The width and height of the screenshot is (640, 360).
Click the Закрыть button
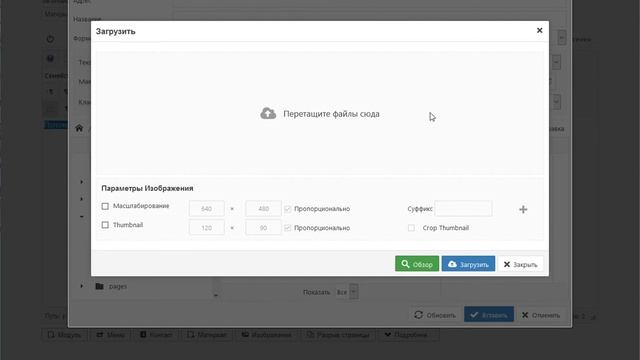(520, 264)
